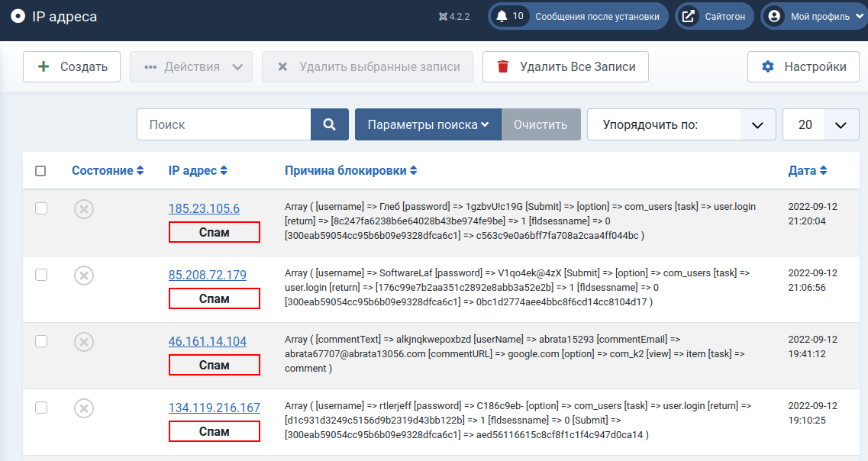This screenshot has height=461, width=868.
Task: Open Настройки settings button
Action: (x=803, y=67)
